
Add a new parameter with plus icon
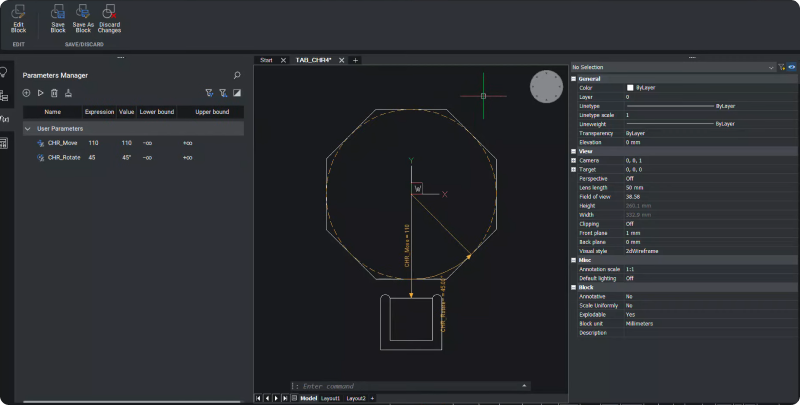click(x=26, y=93)
